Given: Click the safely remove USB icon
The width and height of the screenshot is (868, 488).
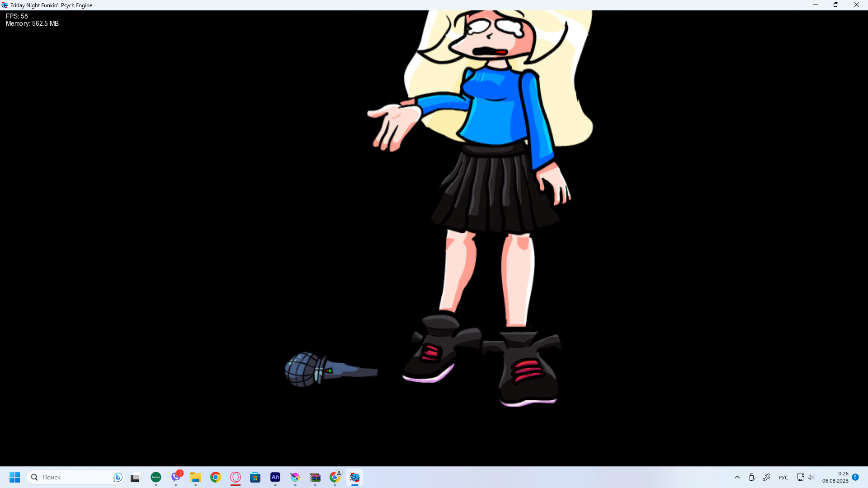Looking at the screenshot, I should click(752, 477).
